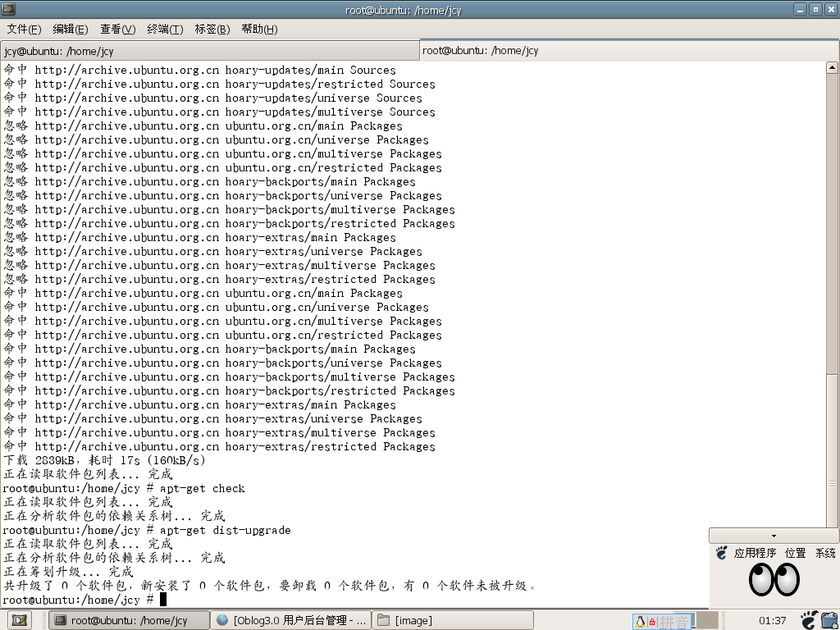
Task: Switch to the [Oblog3.0 用户后台管理 taskbar window
Action: pos(291,620)
